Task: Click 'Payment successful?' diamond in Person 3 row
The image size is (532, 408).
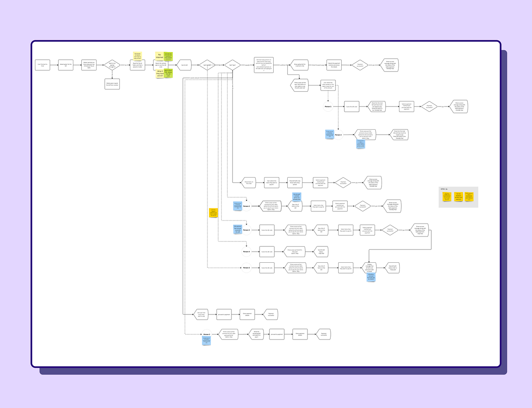Action: 390,230
